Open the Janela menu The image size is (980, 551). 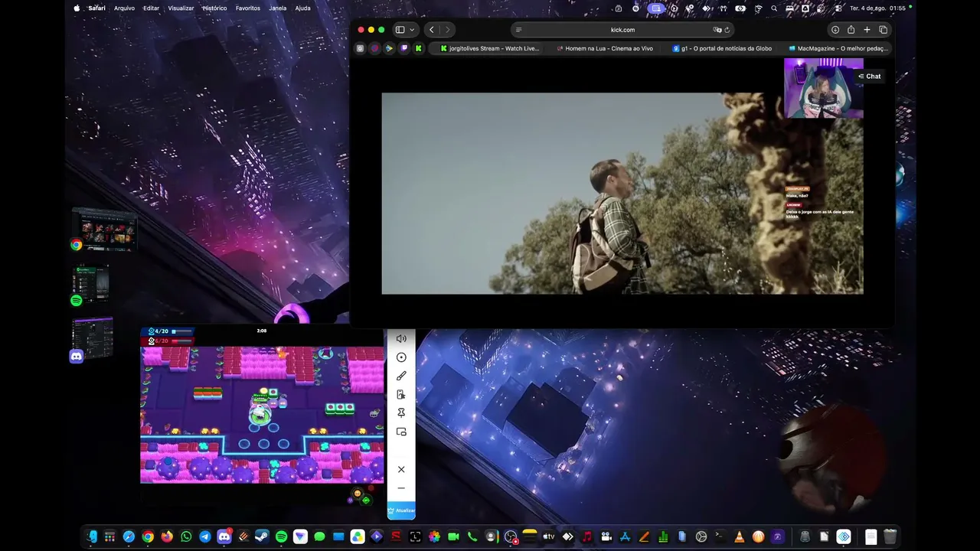coord(278,8)
